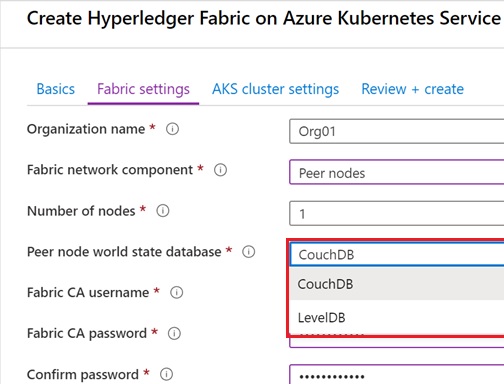Click info icon beside Fabric network component

coord(220,170)
